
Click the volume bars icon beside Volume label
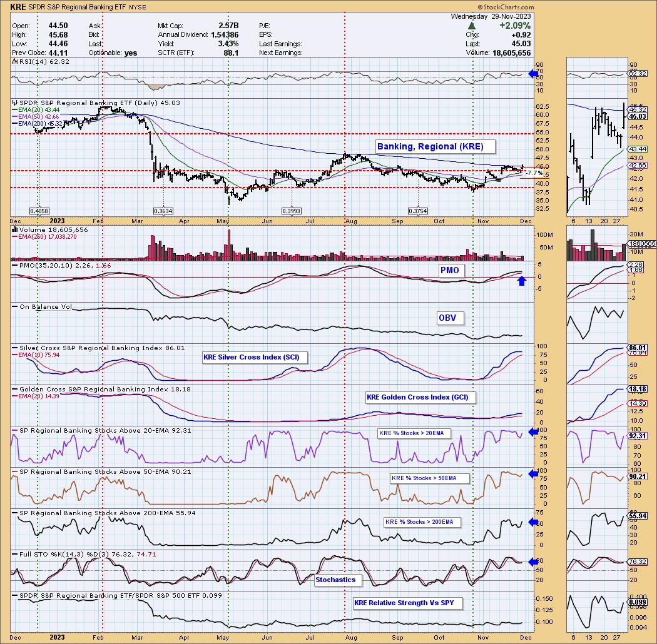(x=15, y=229)
